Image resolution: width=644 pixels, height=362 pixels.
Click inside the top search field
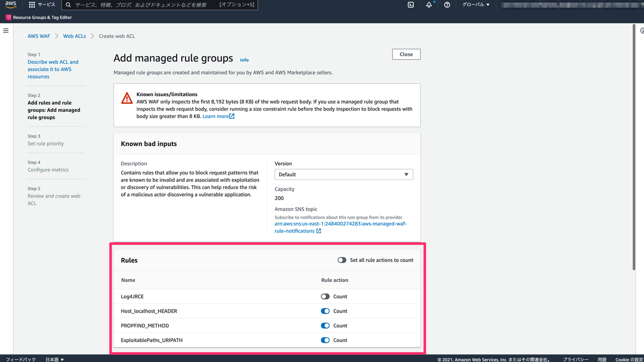pos(150,5)
